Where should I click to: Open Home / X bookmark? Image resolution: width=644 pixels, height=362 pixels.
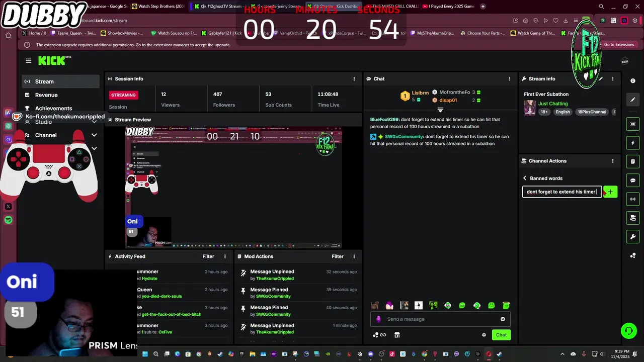34,33
